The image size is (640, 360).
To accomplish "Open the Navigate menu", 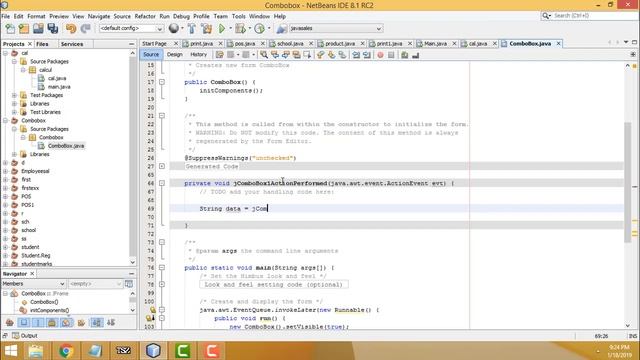I will coord(99,16).
